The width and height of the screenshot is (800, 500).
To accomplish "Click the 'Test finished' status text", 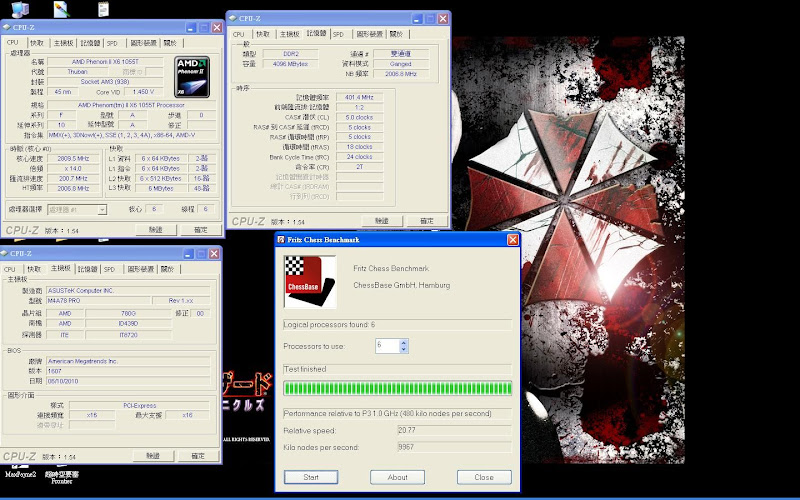I will [x=305, y=369].
